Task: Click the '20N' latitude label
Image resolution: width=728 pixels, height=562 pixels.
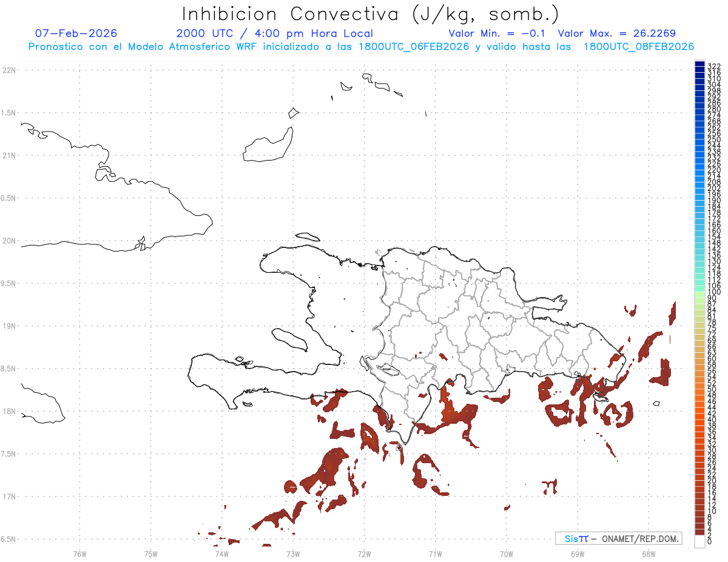Action: (9, 241)
